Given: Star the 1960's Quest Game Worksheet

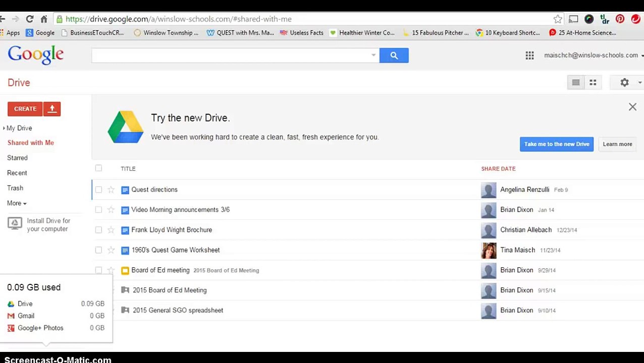Looking at the screenshot, I should coord(111,250).
